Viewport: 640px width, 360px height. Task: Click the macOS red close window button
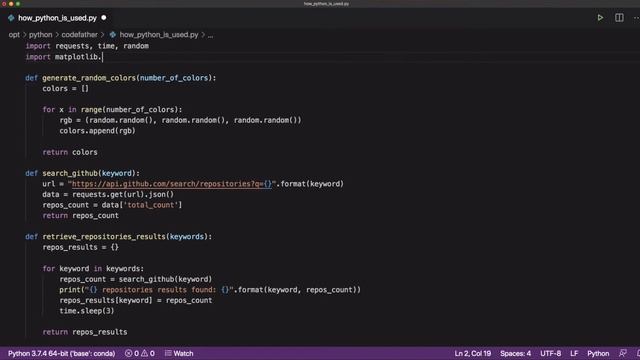(x=4, y=4)
